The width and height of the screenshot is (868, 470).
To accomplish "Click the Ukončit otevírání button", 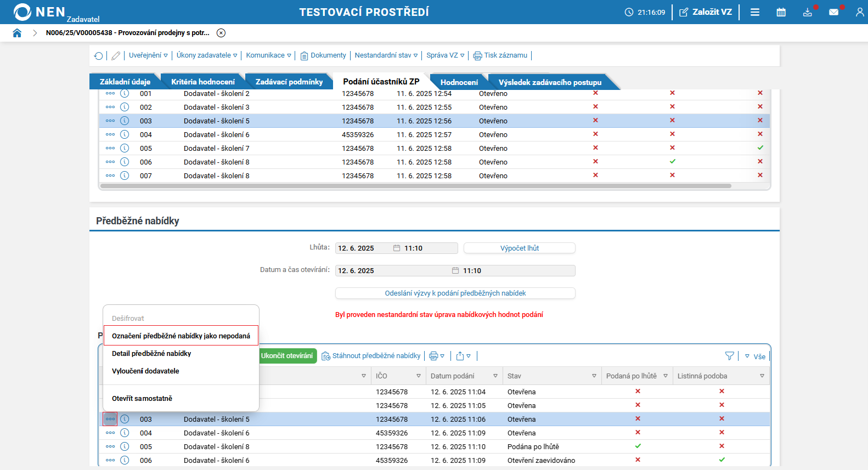I will click(287, 356).
